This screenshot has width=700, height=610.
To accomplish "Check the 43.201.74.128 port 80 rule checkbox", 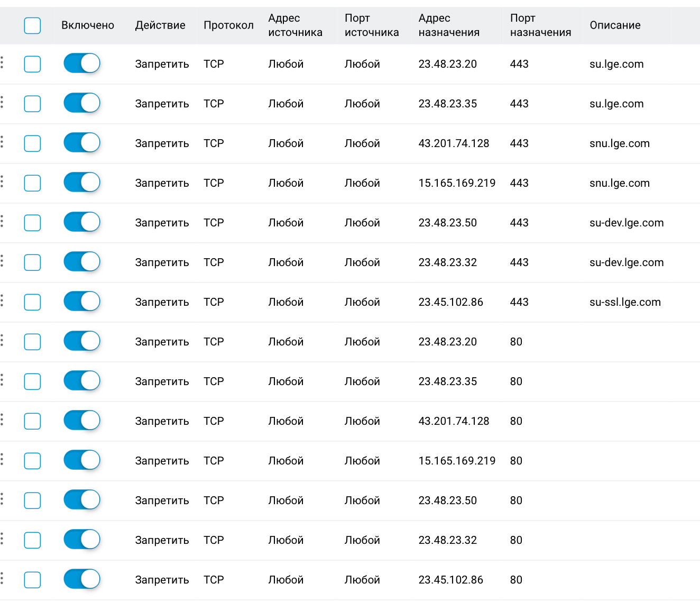I will (x=32, y=421).
